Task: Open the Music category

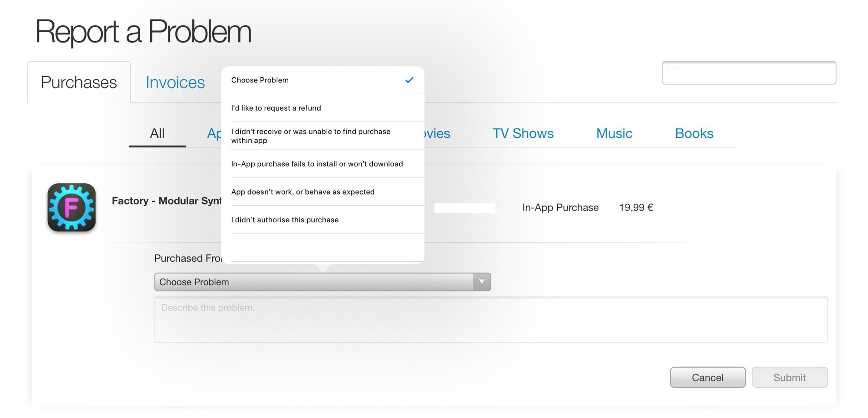Action: [x=614, y=133]
